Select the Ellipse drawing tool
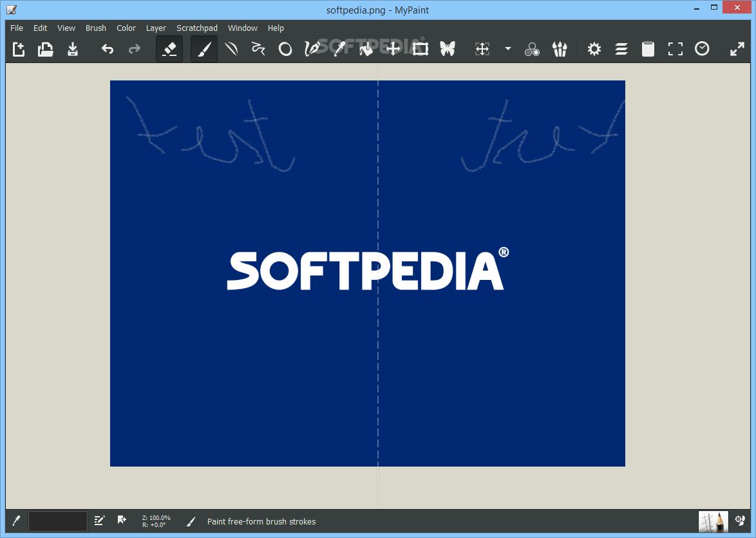756x538 pixels. pos(285,49)
